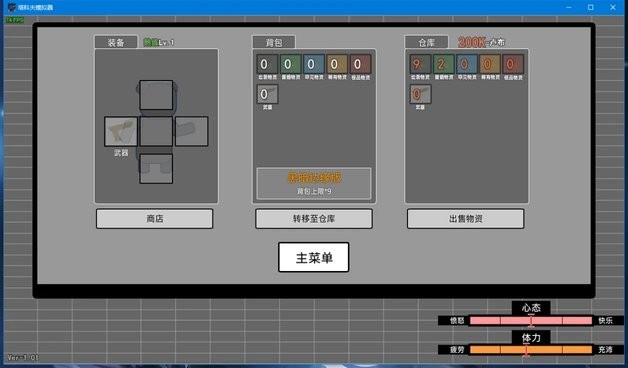Click the weapon slot in 背包 panel
This screenshot has width=628, height=368.
(x=267, y=94)
